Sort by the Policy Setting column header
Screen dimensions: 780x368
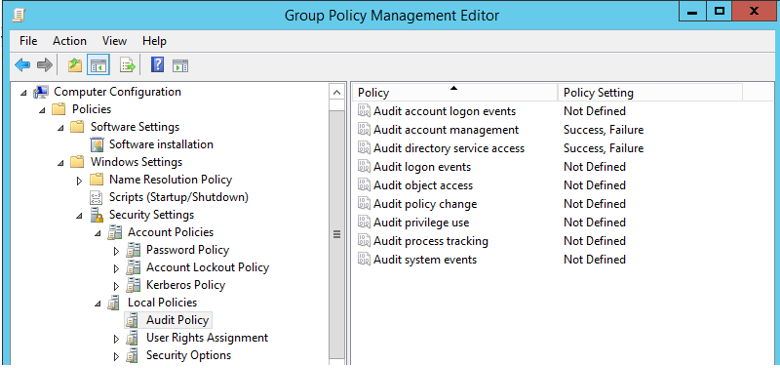click(x=650, y=92)
